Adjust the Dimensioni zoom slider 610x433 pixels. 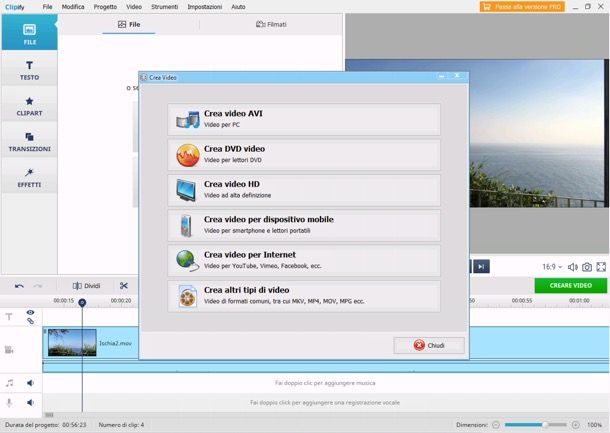[x=535, y=425]
